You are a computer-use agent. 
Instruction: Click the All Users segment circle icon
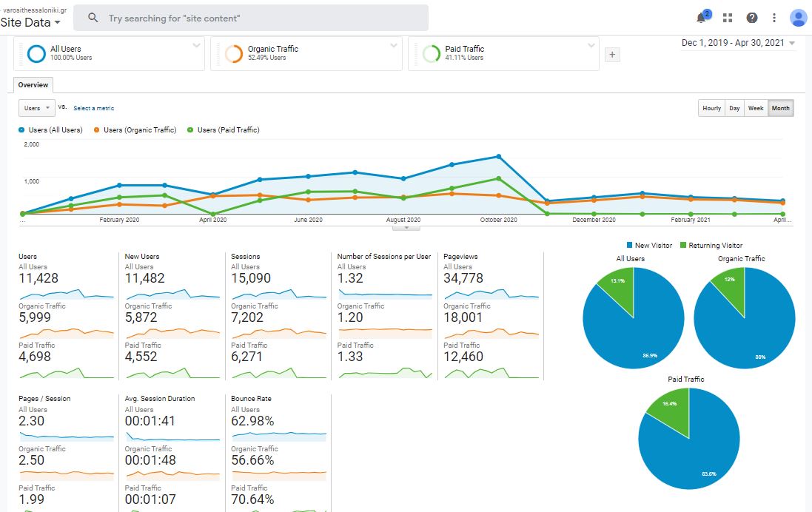tap(36, 53)
